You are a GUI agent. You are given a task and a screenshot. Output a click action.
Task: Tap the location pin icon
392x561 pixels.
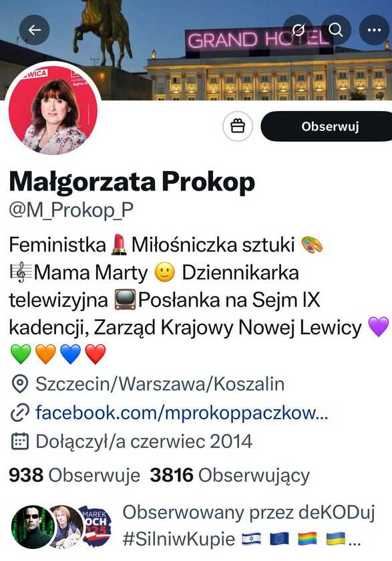click(19, 384)
